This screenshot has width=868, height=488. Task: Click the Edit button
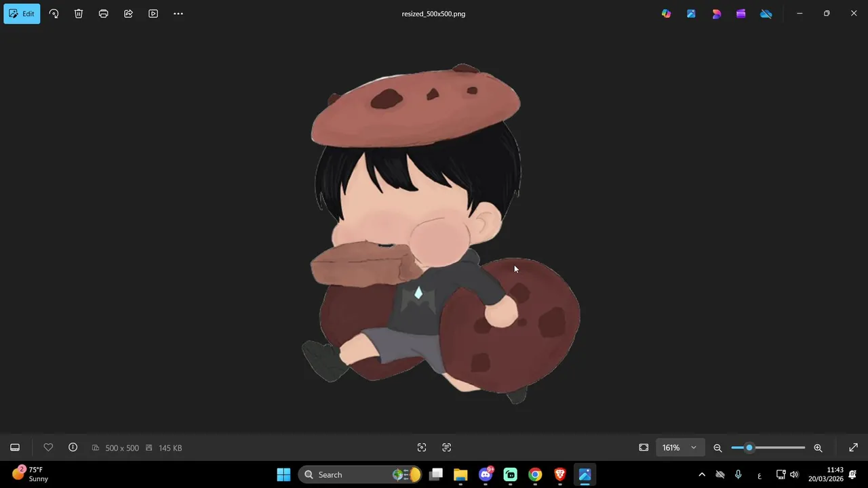[x=22, y=14]
